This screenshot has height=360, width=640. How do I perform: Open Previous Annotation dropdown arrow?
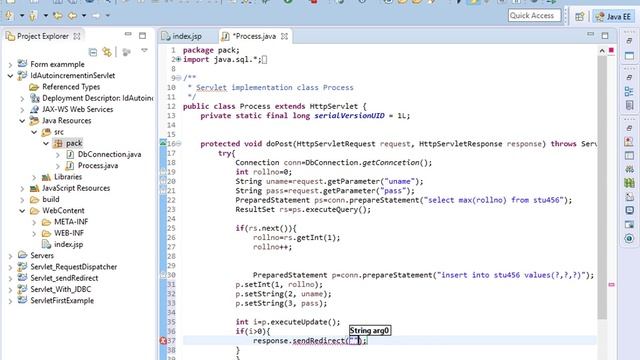(x=45, y=16)
